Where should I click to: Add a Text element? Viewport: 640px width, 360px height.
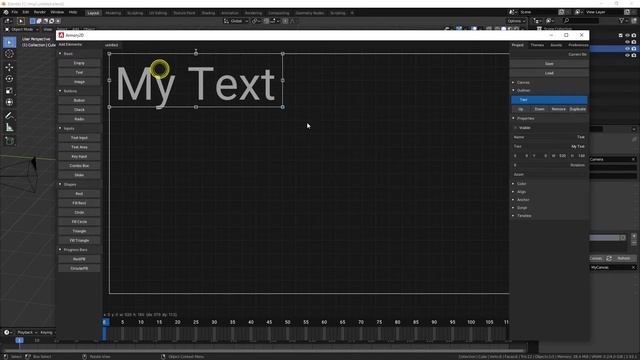(79, 72)
